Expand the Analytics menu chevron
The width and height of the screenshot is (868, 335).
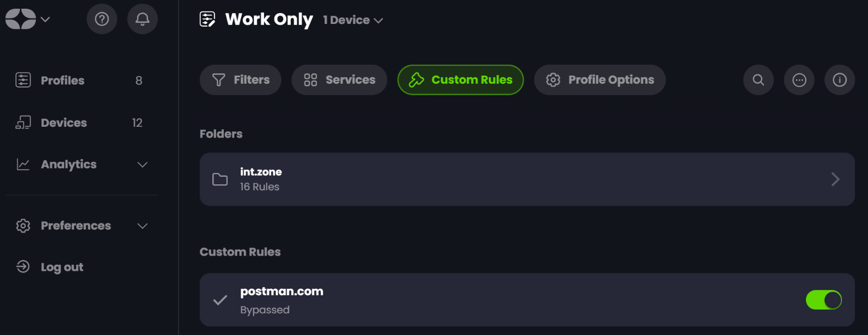(x=143, y=165)
